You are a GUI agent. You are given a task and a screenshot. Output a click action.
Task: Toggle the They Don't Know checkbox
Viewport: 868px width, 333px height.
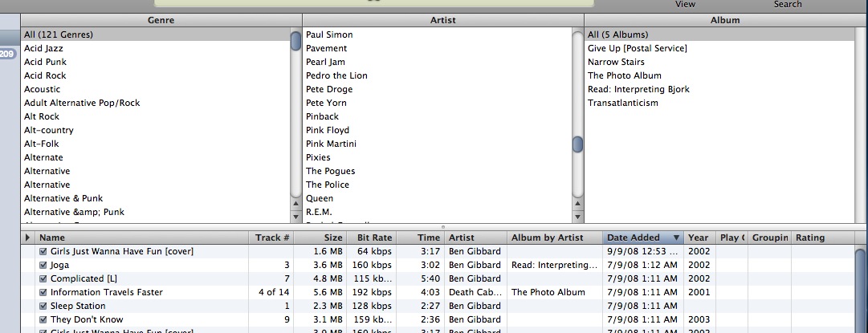click(x=43, y=319)
